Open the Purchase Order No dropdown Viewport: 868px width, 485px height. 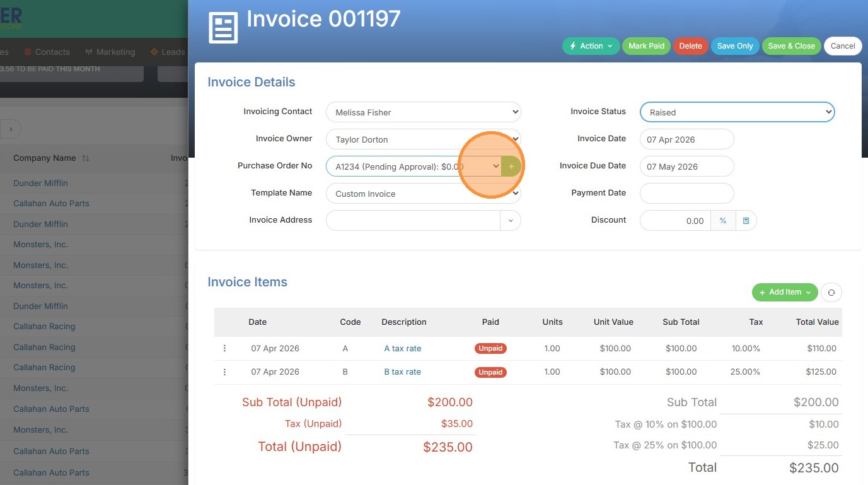click(x=414, y=167)
